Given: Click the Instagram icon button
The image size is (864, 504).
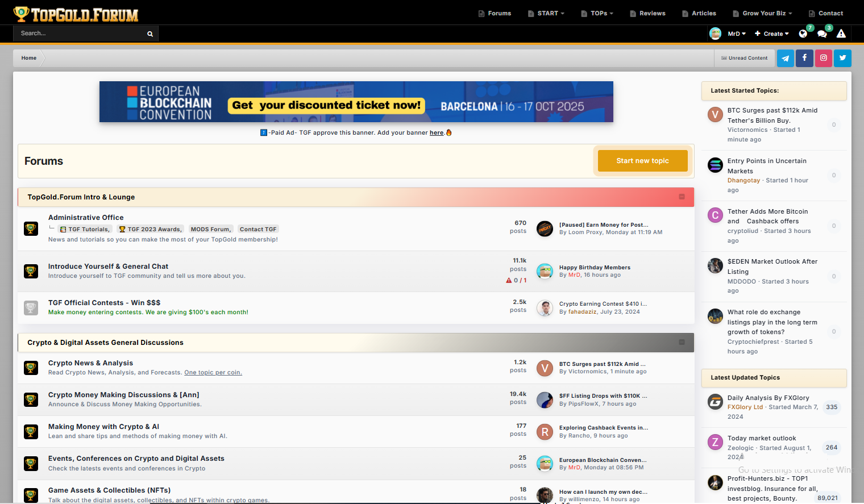Looking at the screenshot, I should tap(824, 58).
